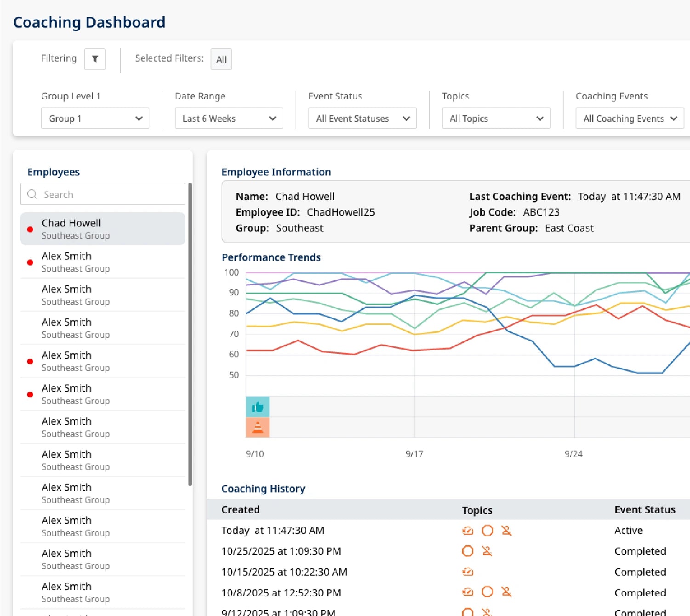Click the Active event status cell
This screenshot has width=690, height=616.
[x=628, y=531]
